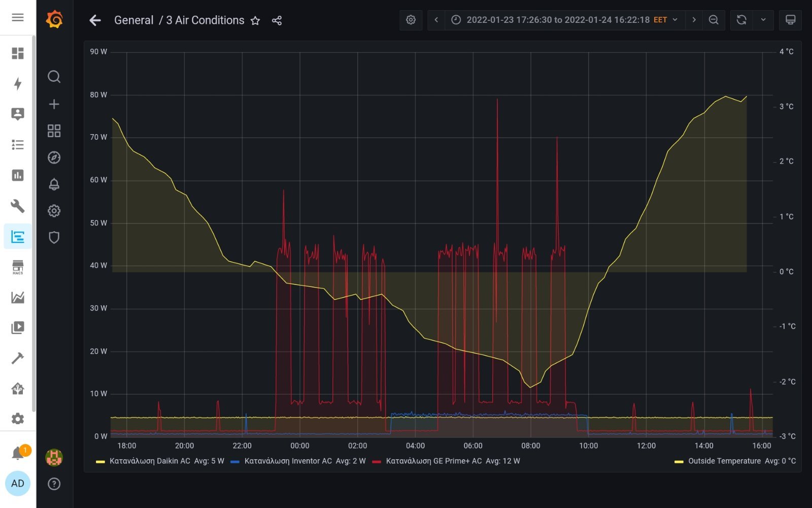This screenshot has height=508, width=812.
Task: Click the General folder breadcrumb
Action: (133, 20)
